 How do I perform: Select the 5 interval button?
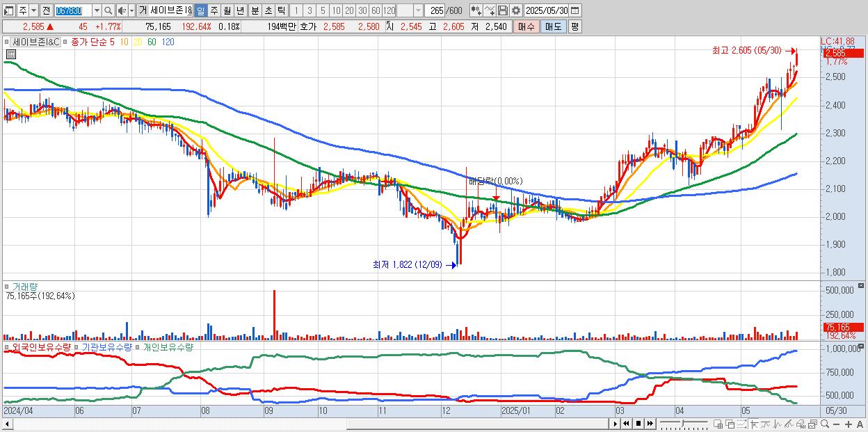pyautogui.click(x=323, y=10)
